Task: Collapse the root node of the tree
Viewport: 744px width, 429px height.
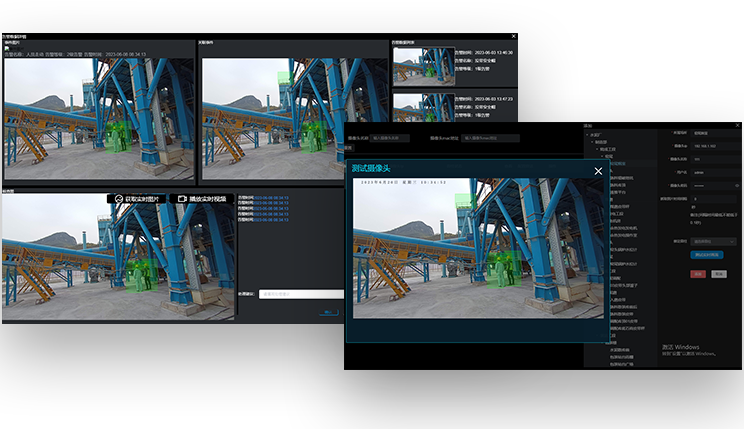Action: click(587, 135)
